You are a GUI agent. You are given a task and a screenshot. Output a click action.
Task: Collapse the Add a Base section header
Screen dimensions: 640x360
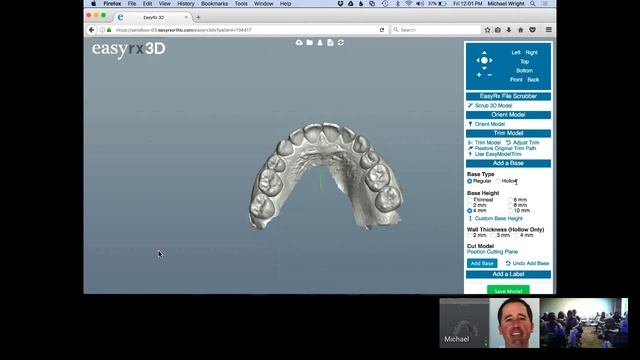tap(508, 163)
